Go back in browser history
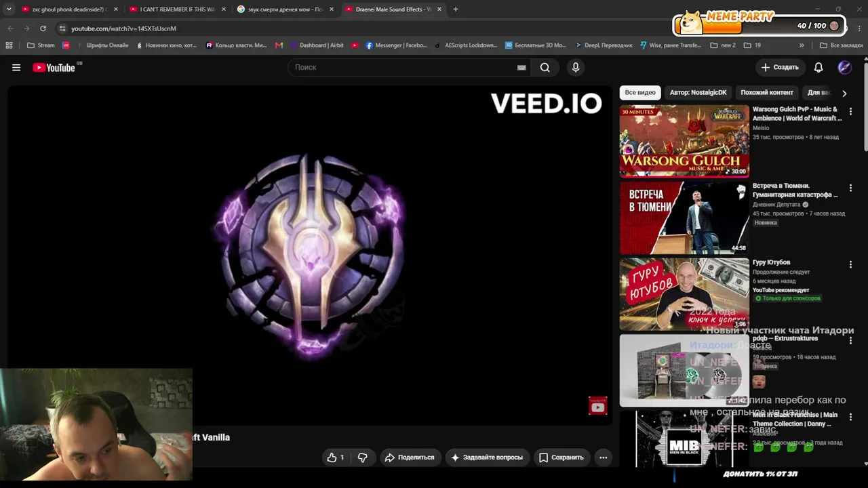This screenshot has width=868, height=488. [10, 28]
